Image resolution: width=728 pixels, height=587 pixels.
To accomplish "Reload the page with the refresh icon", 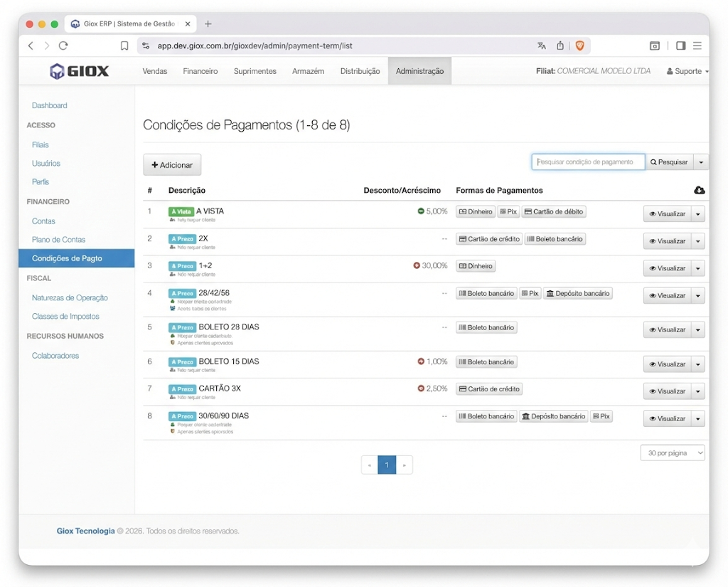I will coord(63,46).
